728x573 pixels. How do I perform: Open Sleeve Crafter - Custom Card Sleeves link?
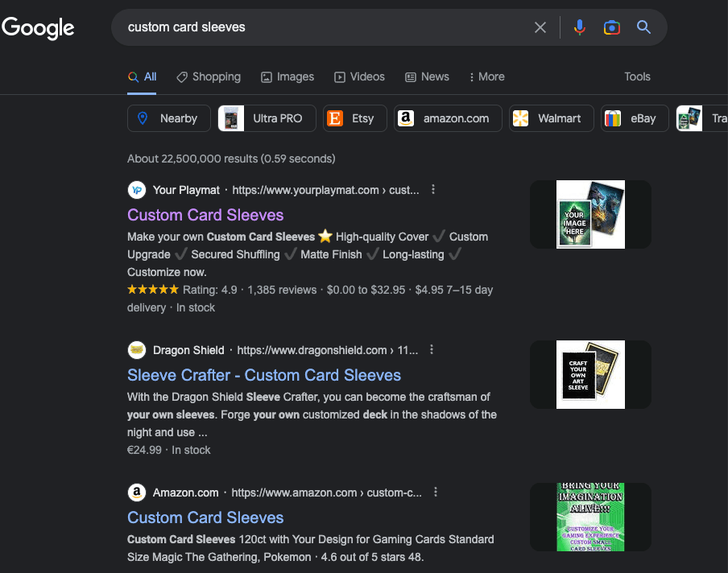coord(264,375)
